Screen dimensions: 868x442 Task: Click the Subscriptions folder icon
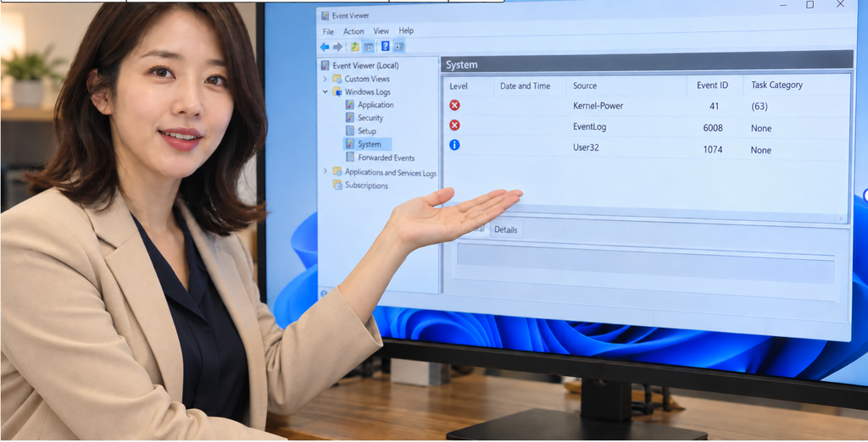tap(337, 185)
